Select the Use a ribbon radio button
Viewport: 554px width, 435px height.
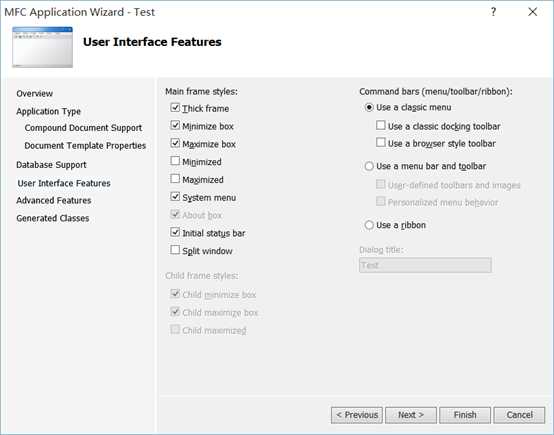(369, 225)
